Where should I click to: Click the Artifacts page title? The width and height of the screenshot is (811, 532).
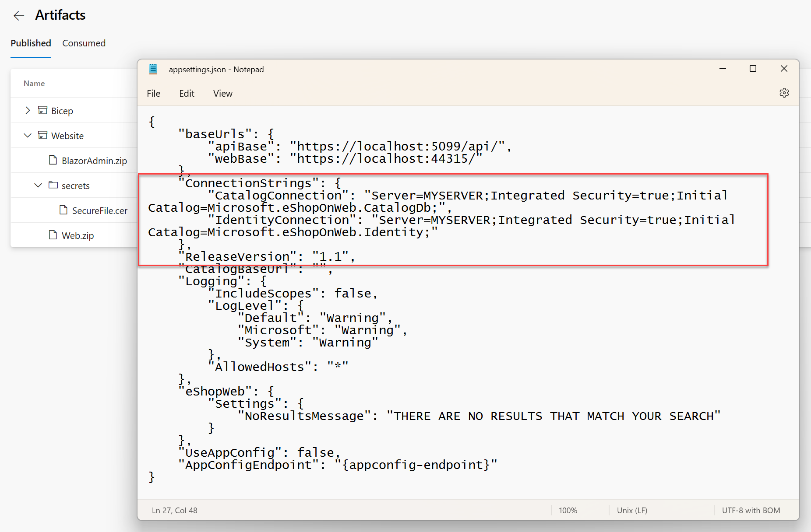[60, 15]
